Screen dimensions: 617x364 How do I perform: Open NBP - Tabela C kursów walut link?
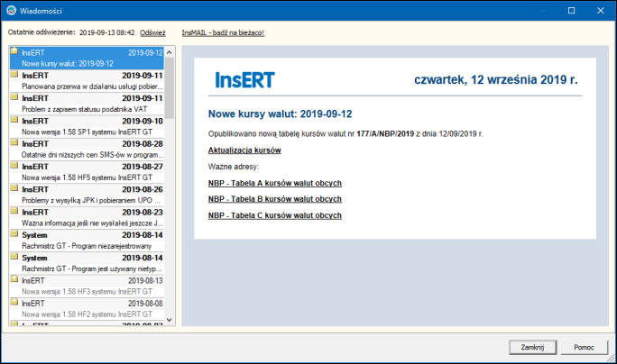coord(274,216)
